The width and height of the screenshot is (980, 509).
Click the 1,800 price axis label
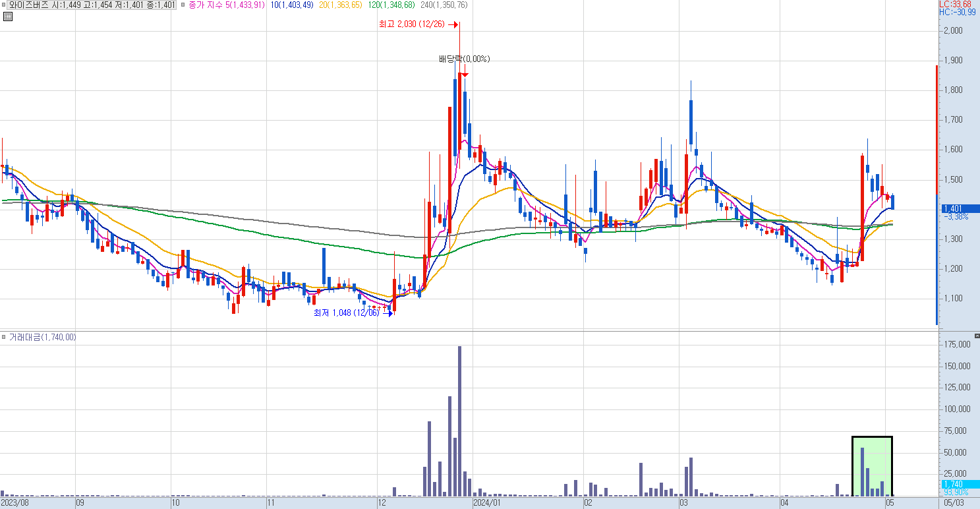[953, 90]
